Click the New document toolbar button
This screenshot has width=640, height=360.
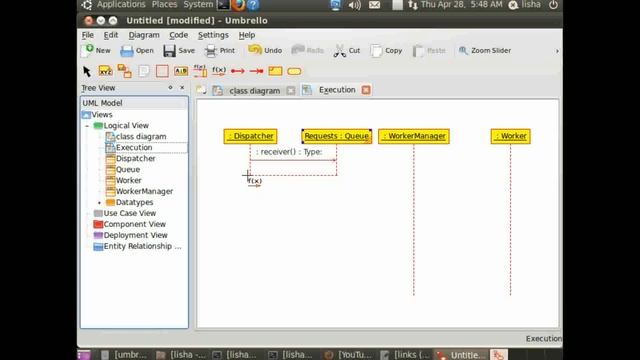(x=96, y=51)
